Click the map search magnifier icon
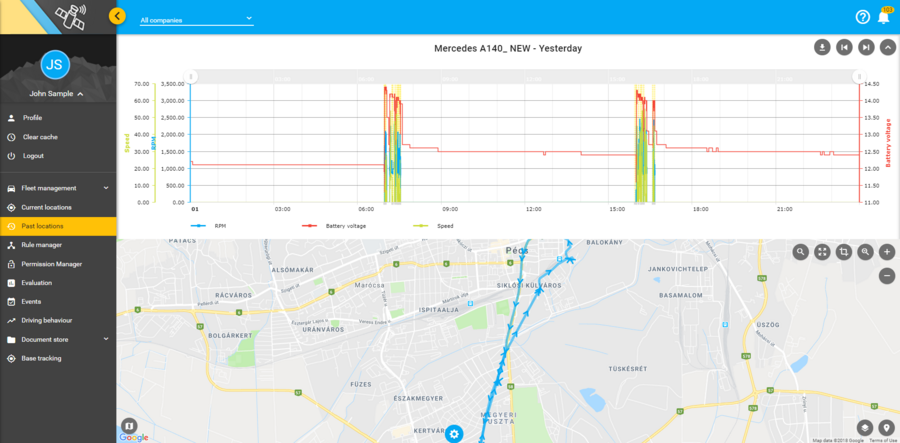The image size is (900, 443). pyautogui.click(x=800, y=252)
